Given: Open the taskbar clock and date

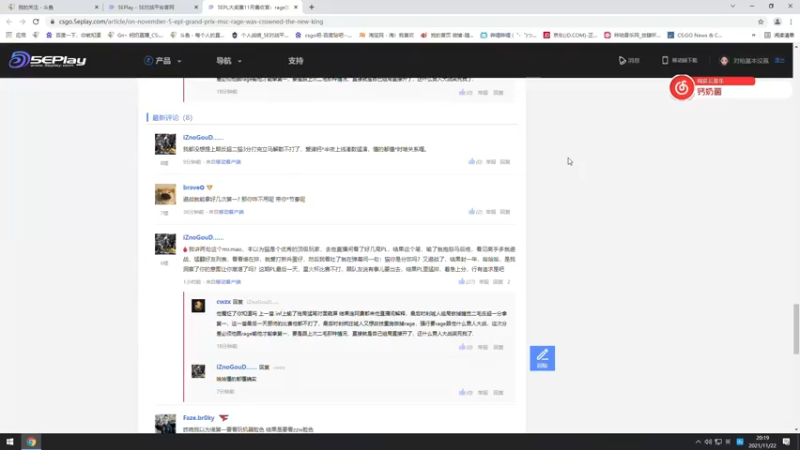Looking at the screenshot, I should (x=762, y=442).
